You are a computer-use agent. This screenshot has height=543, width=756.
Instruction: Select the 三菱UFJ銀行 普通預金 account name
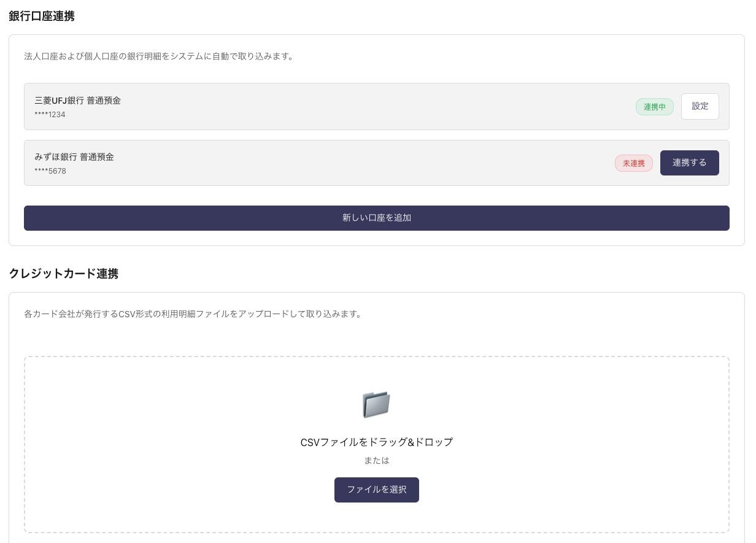78,101
